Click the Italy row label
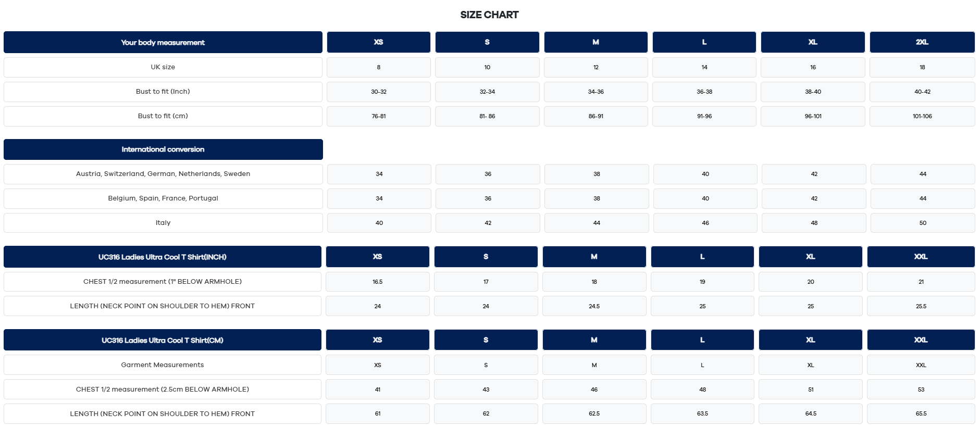Viewport: 980px width, 427px height. click(163, 223)
